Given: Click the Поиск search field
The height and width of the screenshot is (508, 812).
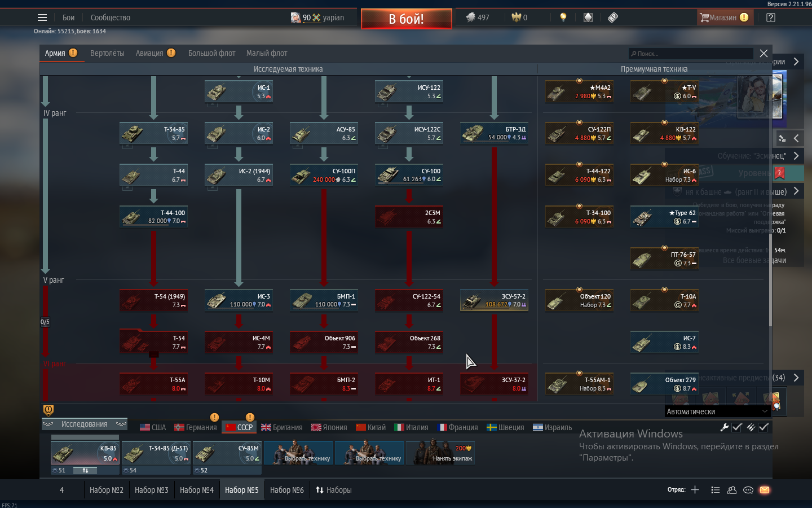Looking at the screenshot, I should (691, 54).
